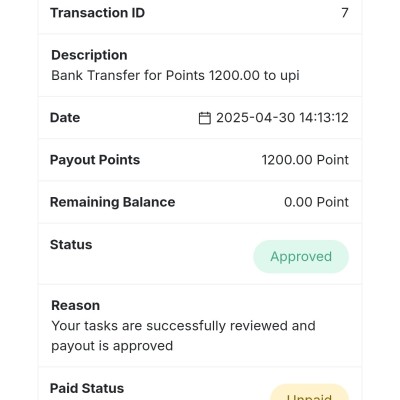This screenshot has height=400, width=400.
Task: Click the Status label
Action: coord(71,245)
